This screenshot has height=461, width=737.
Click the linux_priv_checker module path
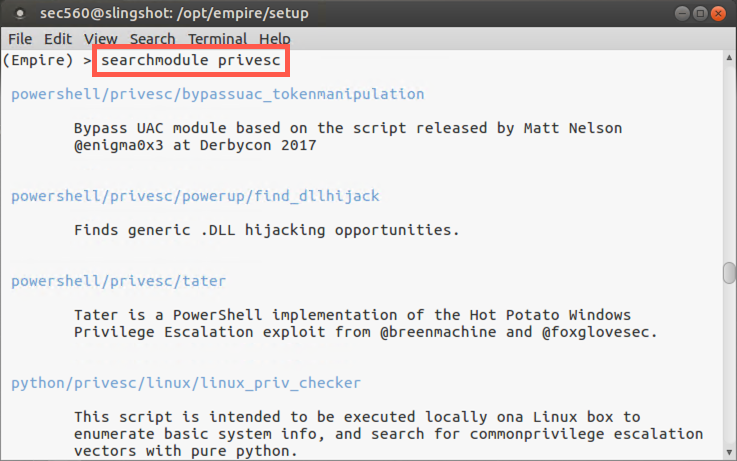pos(186,382)
